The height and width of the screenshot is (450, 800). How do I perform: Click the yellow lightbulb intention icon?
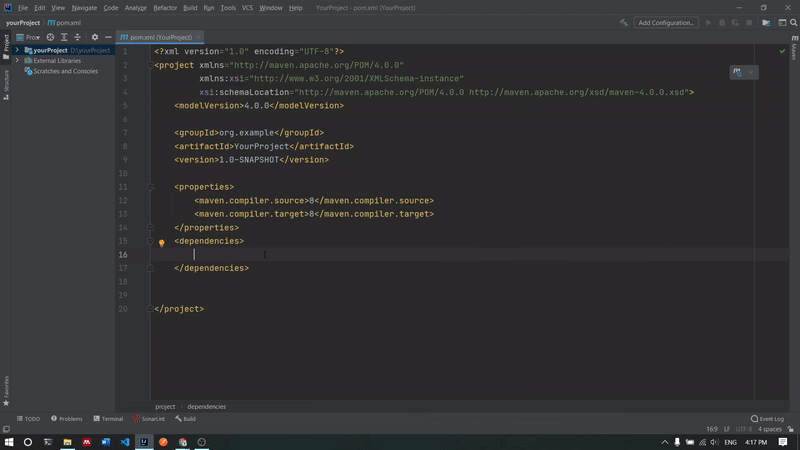click(161, 243)
